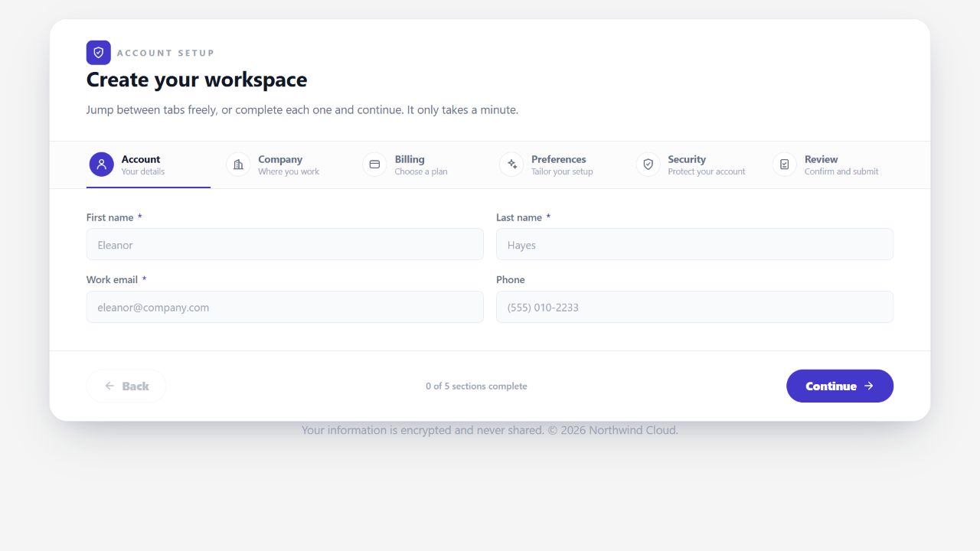
Task: Click the "Create your workspace" heading
Action: point(197,80)
